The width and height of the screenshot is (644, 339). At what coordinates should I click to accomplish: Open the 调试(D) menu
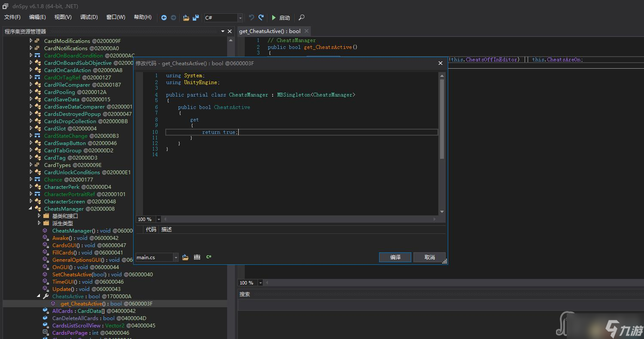[89, 17]
